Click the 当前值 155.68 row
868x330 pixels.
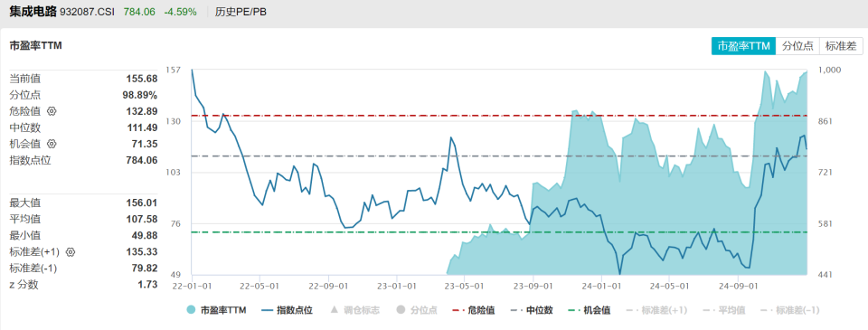click(83, 79)
